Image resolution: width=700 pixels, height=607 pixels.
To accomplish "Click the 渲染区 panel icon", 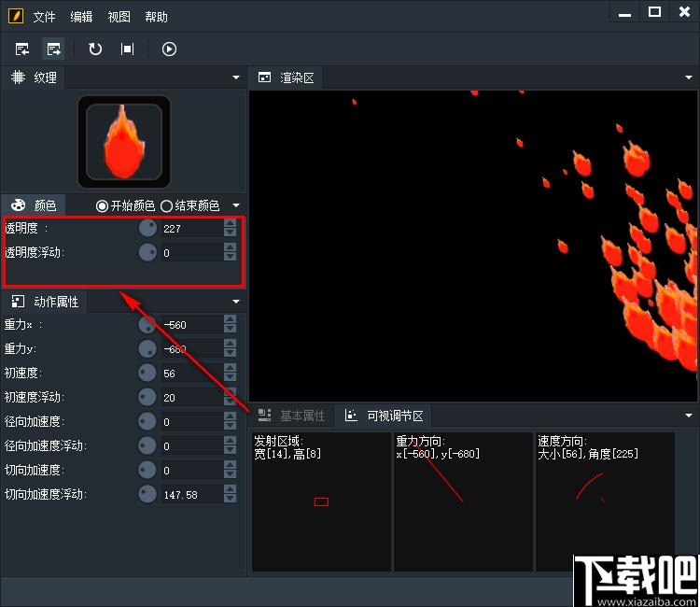I will click(x=265, y=78).
